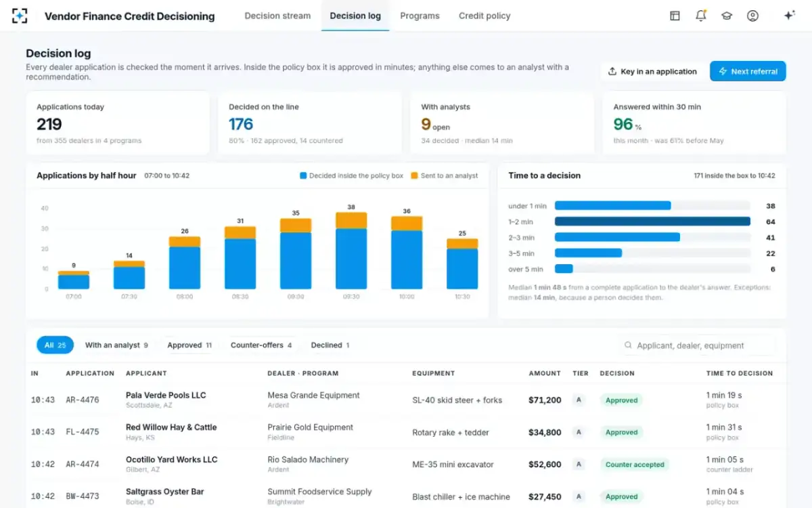Open the Decided on the line 176 card
812x508 pixels.
[310, 123]
